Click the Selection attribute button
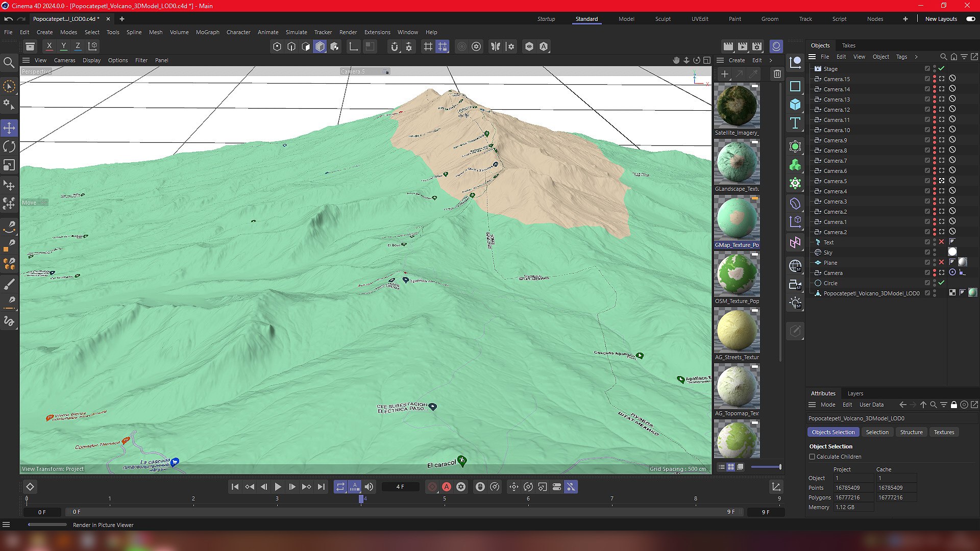 click(x=877, y=432)
